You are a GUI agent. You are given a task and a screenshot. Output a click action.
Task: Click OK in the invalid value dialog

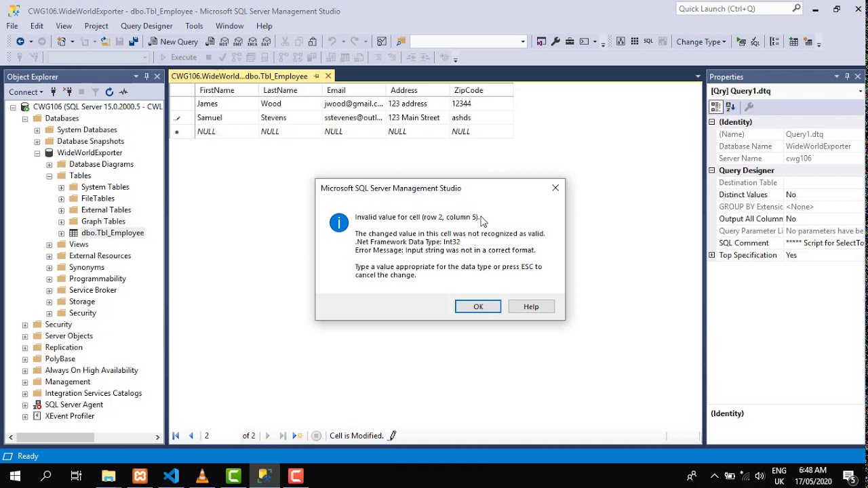pyautogui.click(x=478, y=306)
